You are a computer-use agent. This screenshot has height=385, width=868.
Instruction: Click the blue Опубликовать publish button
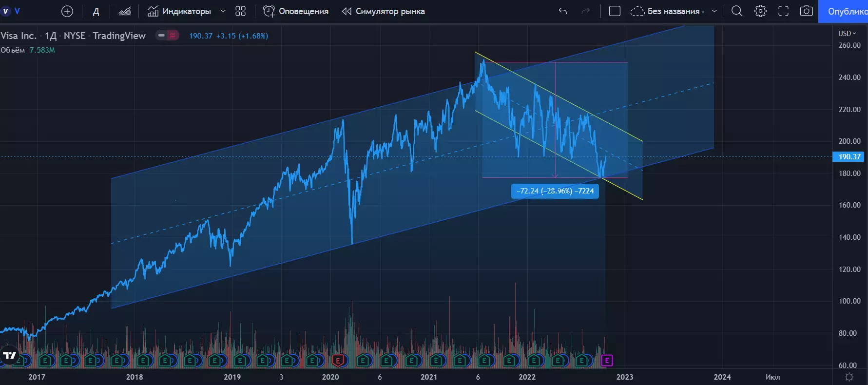click(x=844, y=11)
